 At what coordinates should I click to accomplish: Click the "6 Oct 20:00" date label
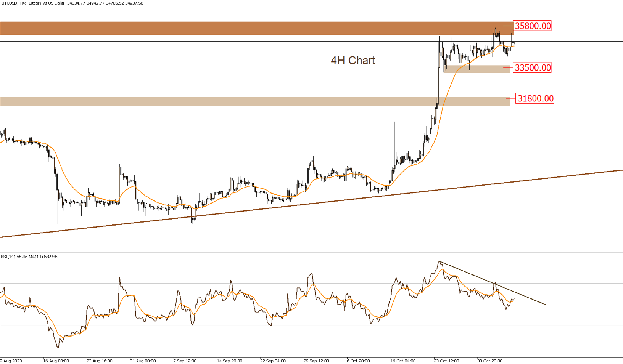click(358, 361)
